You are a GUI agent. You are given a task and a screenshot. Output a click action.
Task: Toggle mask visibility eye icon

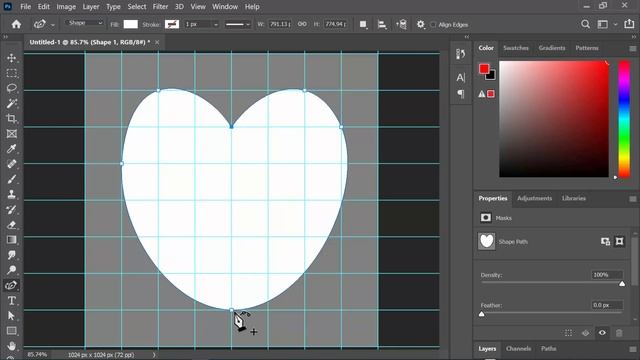(x=602, y=333)
